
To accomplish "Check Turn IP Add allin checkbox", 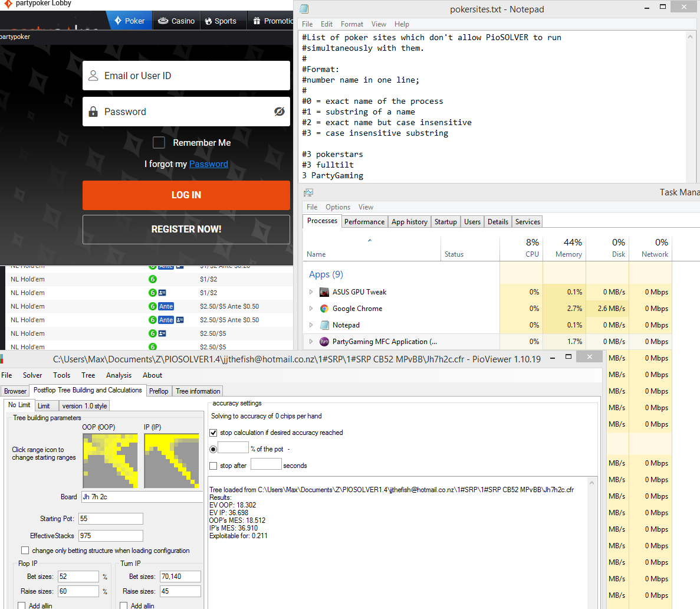I will tap(124, 605).
